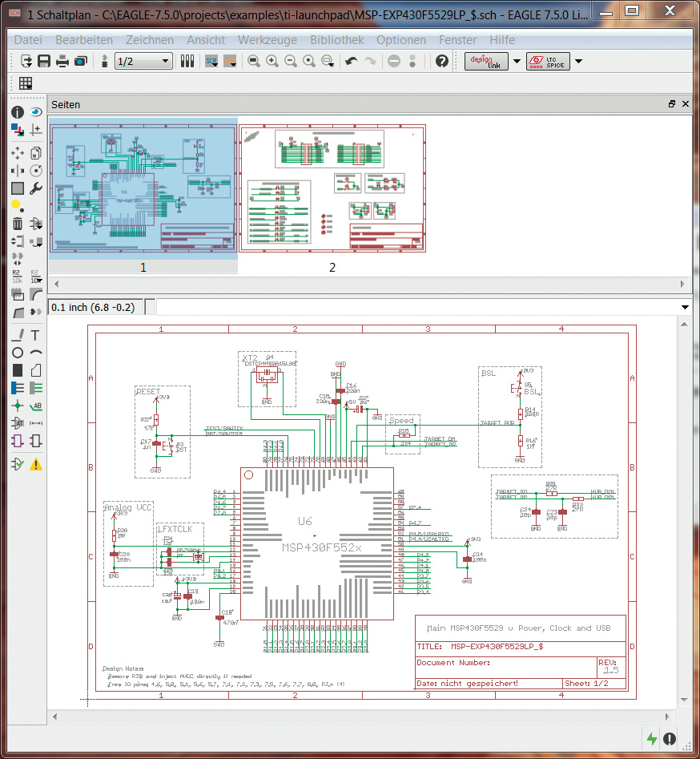Click the LTC Spice button
700x759 pixels.
click(549, 61)
